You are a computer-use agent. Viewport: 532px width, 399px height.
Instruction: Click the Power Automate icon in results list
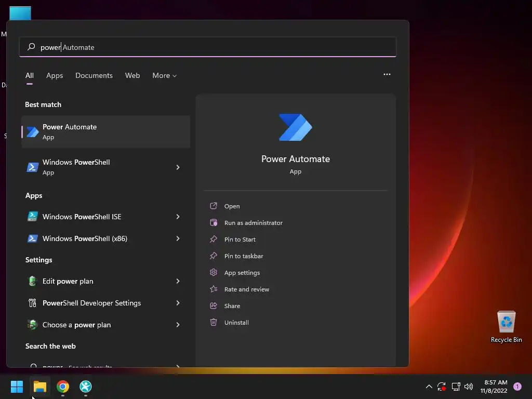click(33, 132)
